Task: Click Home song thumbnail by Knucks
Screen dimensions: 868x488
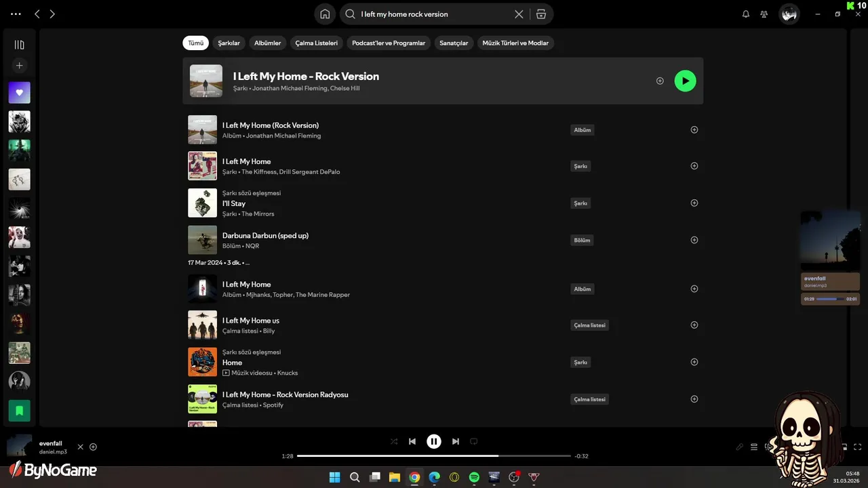Action: point(202,362)
